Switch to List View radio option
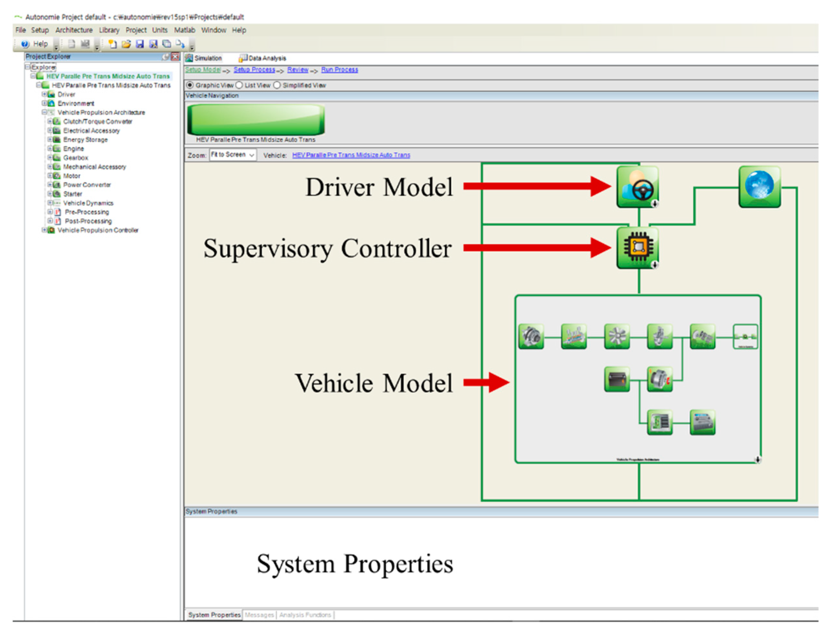 (x=239, y=85)
